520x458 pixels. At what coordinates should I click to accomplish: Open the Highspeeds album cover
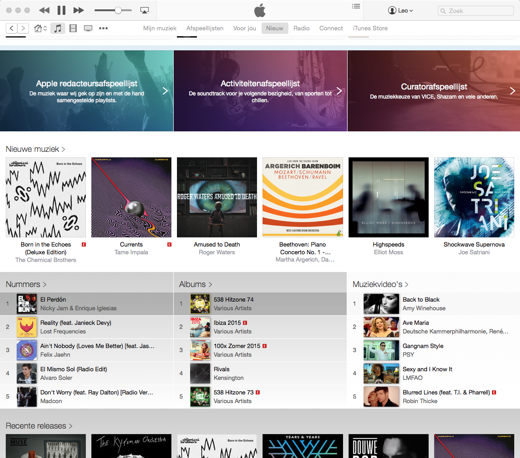click(x=388, y=197)
